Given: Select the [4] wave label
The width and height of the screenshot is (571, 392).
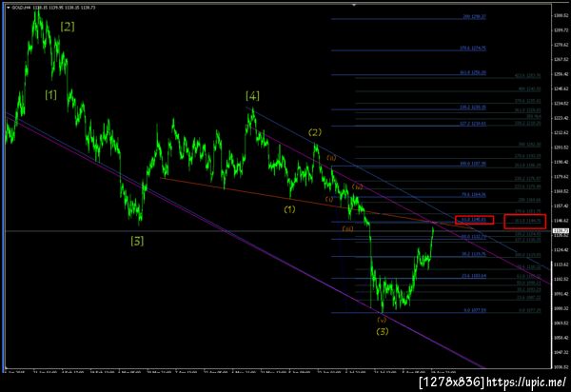Looking at the screenshot, I should [x=252, y=96].
